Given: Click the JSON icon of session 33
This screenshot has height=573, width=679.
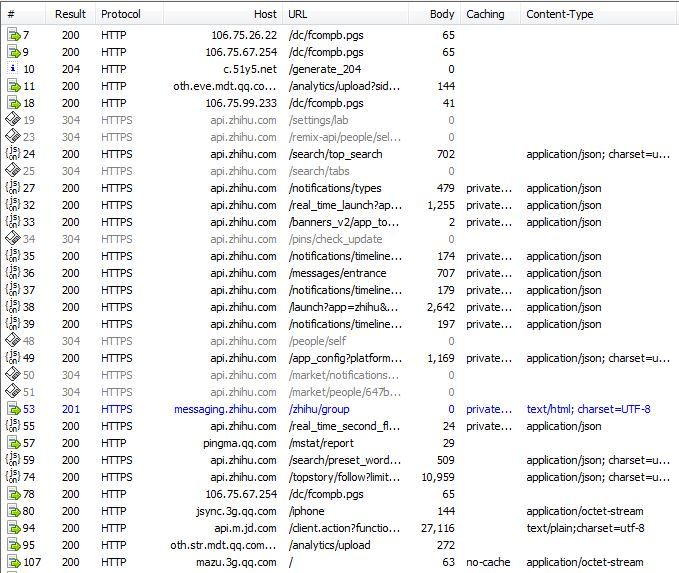Looking at the screenshot, I should [13, 222].
